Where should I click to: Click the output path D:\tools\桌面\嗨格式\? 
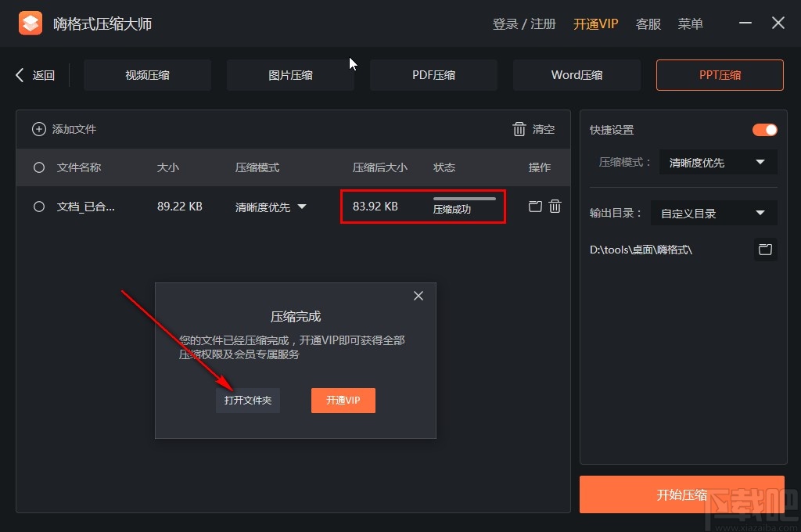[x=641, y=250]
